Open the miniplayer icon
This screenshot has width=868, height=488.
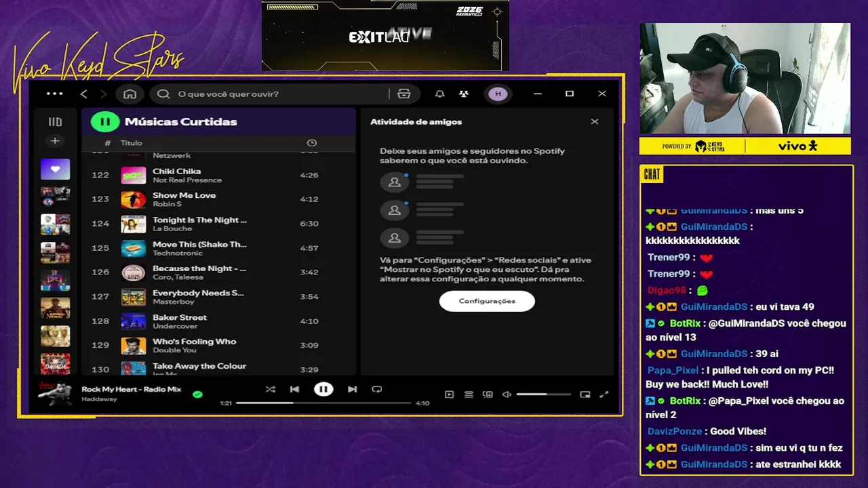click(x=585, y=394)
